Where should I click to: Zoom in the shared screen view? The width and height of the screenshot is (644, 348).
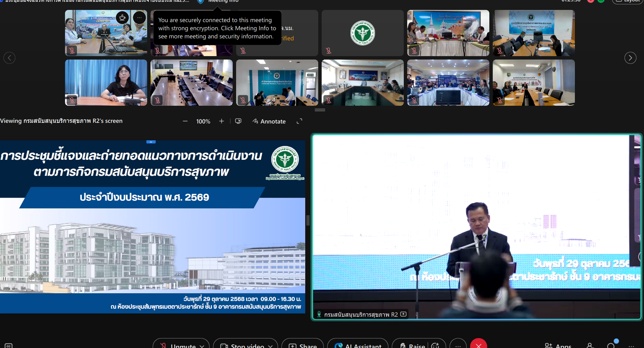click(x=221, y=121)
